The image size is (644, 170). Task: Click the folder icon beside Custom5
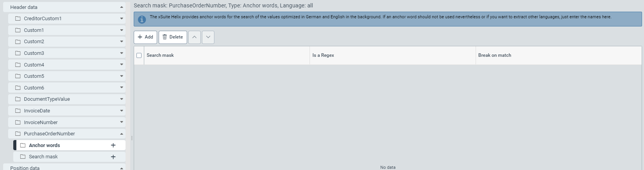18,76
